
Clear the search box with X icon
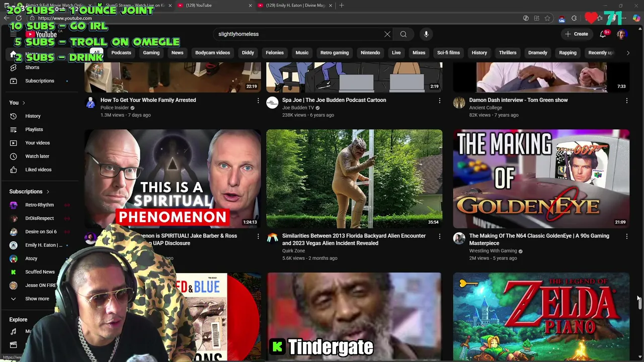[387, 34]
